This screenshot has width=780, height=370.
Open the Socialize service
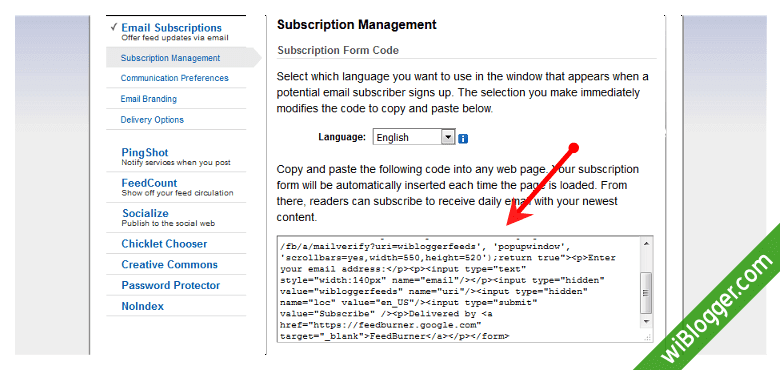145,213
